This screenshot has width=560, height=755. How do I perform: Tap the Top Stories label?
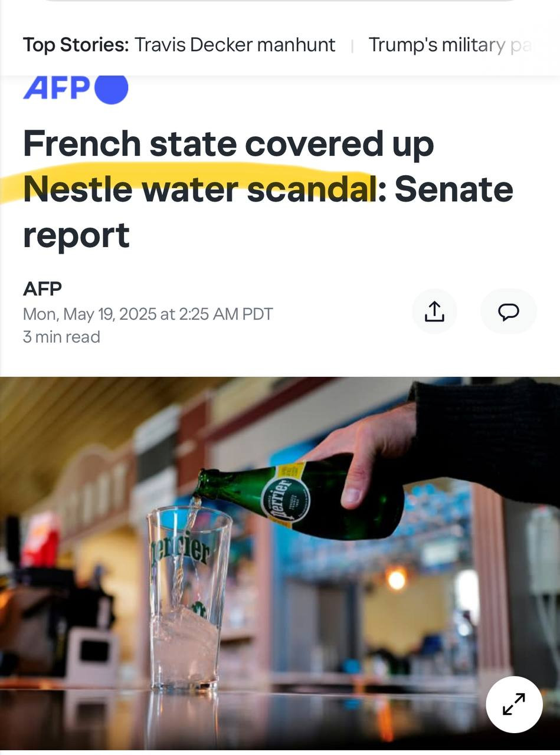tap(76, 45)
